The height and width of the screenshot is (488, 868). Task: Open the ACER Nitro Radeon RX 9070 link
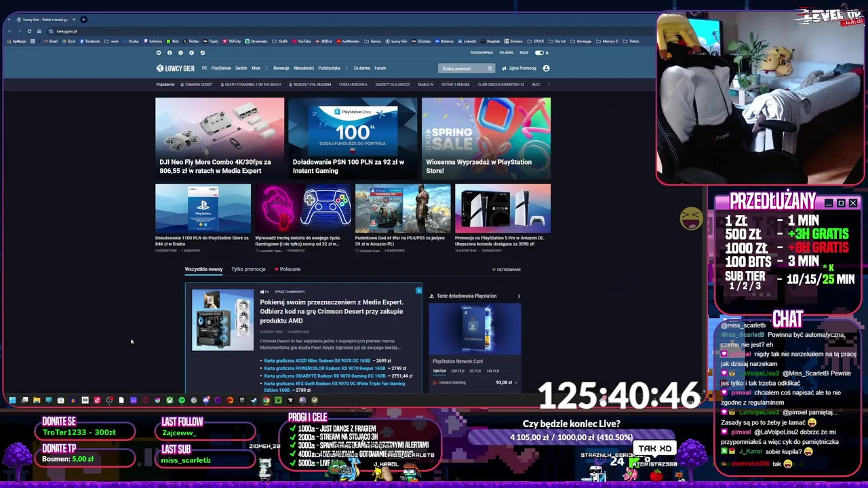pos(317,361)
